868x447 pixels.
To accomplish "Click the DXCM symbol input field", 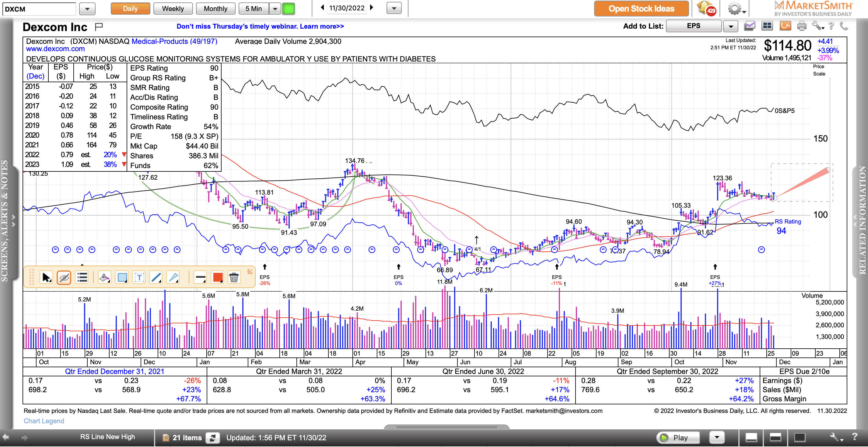I will tap(39, 9).
